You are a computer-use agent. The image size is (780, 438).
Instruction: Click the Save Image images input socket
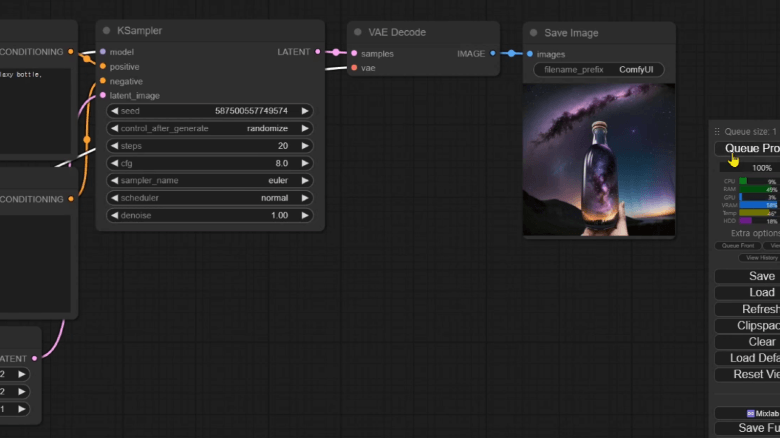(x=530, y=54)
